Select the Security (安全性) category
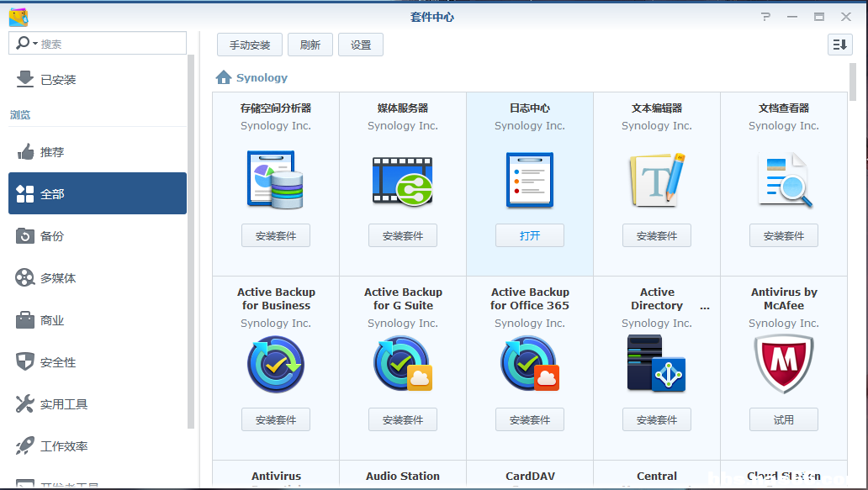 click(98, 362)
